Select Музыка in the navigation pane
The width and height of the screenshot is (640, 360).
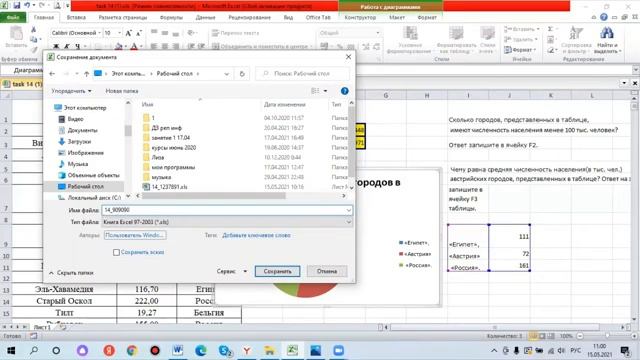(73, 164)
